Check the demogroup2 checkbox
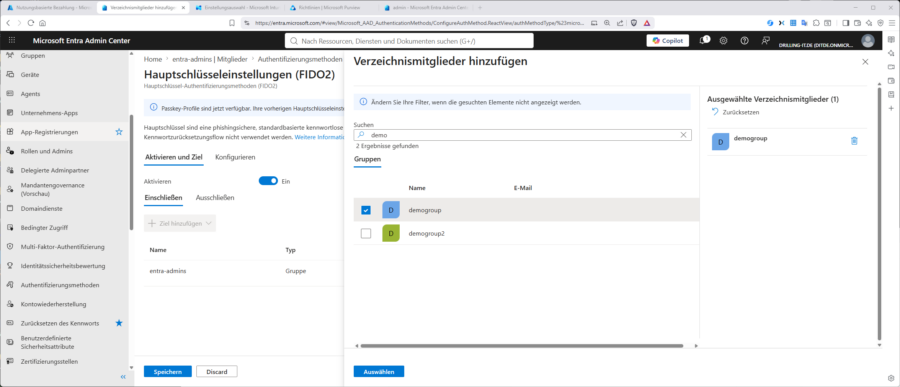 [366, 234]
